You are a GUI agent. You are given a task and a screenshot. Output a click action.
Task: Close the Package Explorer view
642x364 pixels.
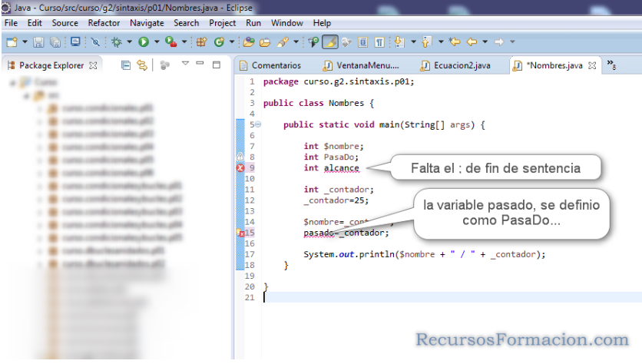[94, 65]
